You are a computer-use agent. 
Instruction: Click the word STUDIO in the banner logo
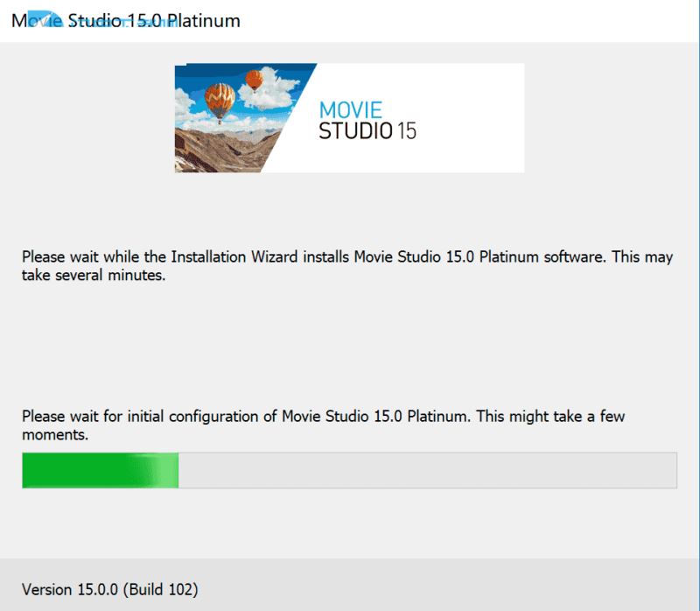(x=355, y=131)
